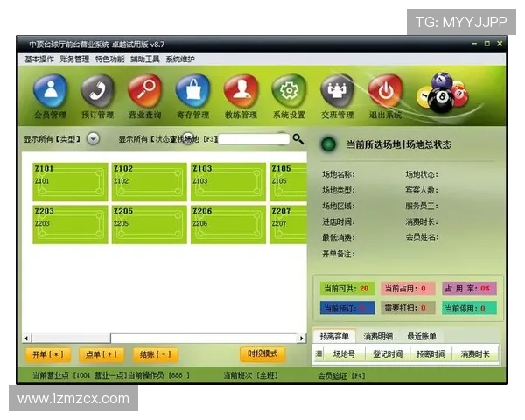525x420 pixels.
Task: Click 当前停用 teal status box
Action: tap(469, 308)
